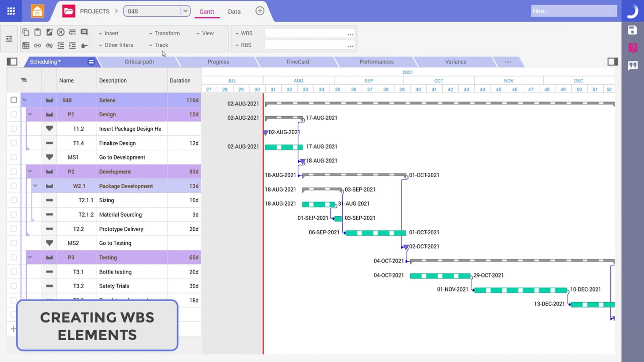This screenshot has height=362, width=644.
Task: Check the box for P2 Development row
Action: (x=14, y=172)
